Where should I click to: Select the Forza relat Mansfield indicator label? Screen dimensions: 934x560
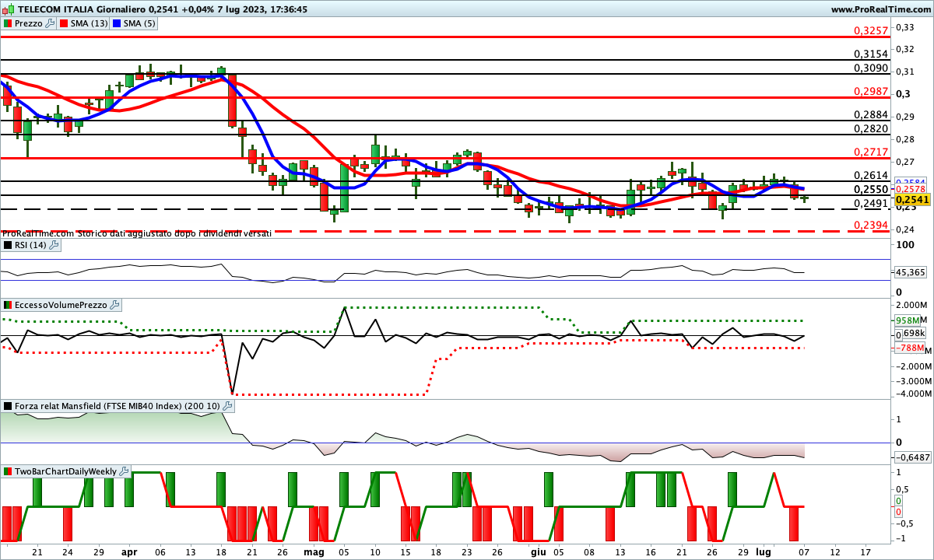(118, 406)
